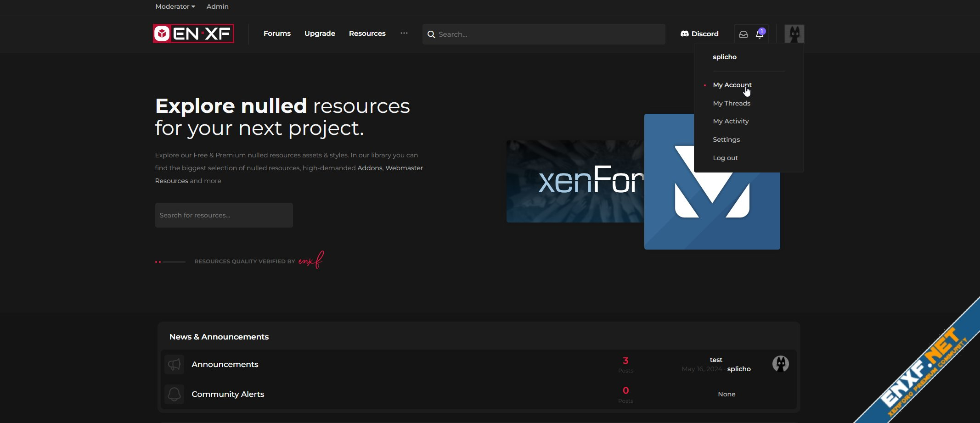Go to the Forums navigation tab

pos(277,33)
